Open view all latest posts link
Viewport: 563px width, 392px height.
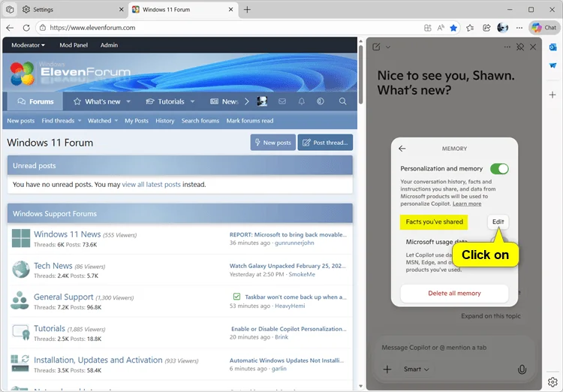tap(151, 185)
